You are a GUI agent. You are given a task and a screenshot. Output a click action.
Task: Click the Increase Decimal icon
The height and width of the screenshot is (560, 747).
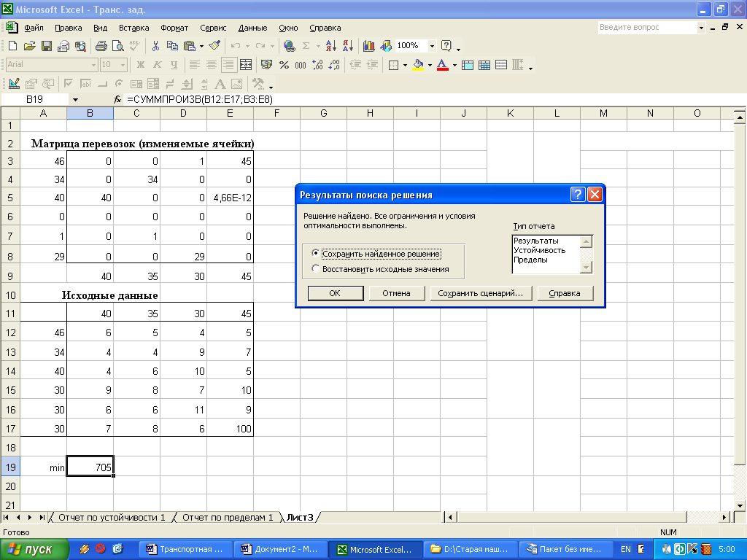point(318,65)
